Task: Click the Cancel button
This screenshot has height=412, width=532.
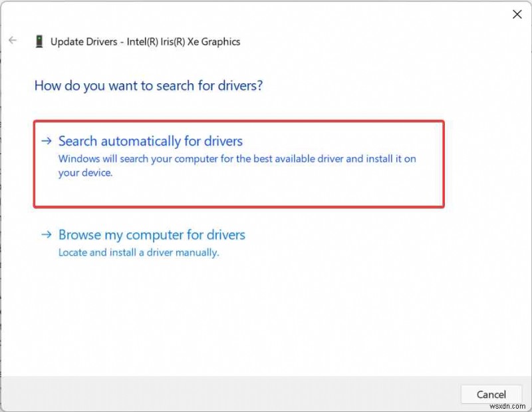Action: click(x=491, y=394)
